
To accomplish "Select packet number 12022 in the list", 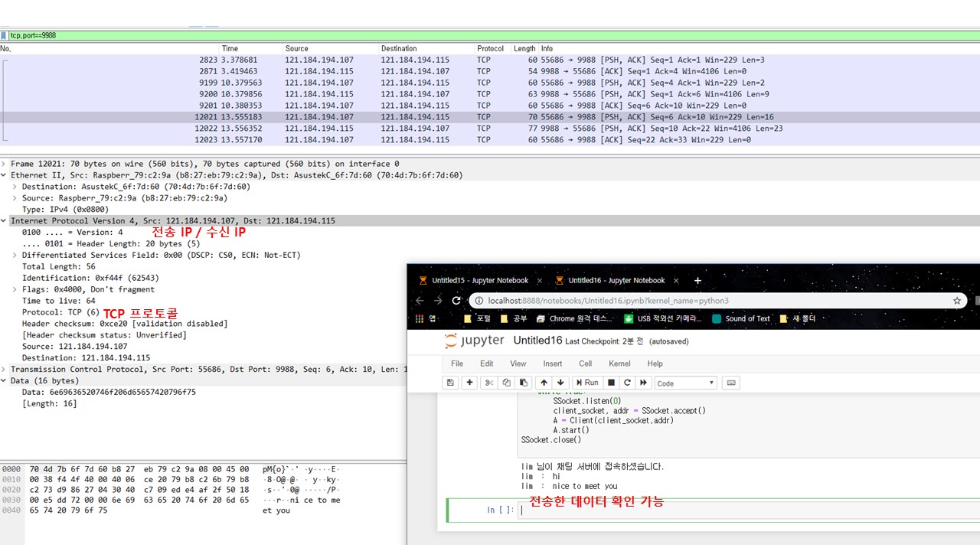I will (x=490, y=129).
